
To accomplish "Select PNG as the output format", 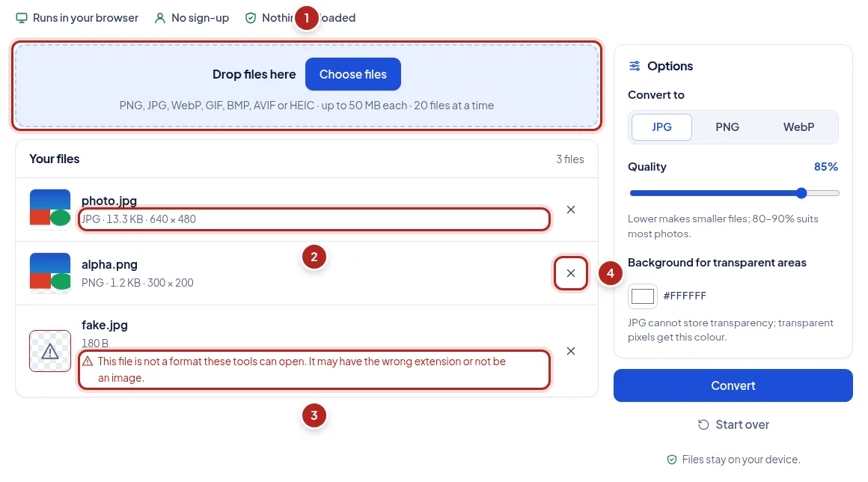I will coord(727,127).
